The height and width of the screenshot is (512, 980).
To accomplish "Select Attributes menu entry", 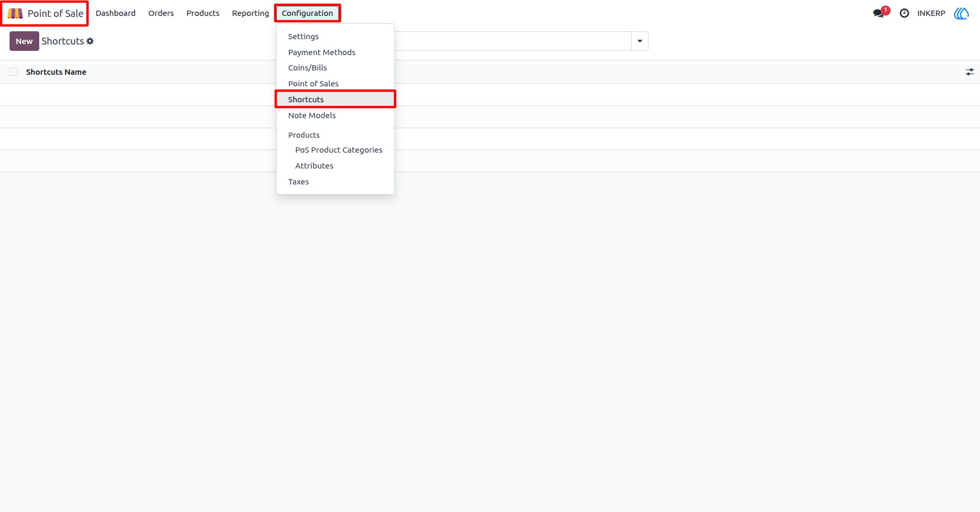I will point(335,166).
